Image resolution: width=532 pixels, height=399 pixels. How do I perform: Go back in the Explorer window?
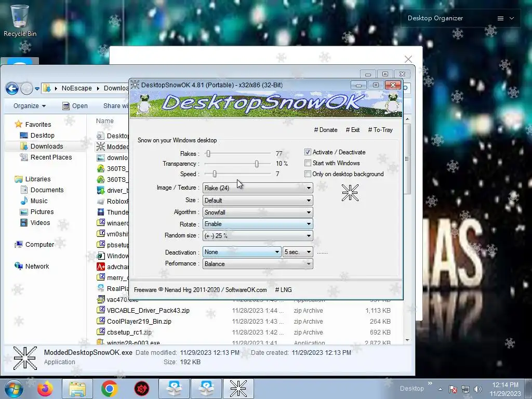tap(12, 88)
